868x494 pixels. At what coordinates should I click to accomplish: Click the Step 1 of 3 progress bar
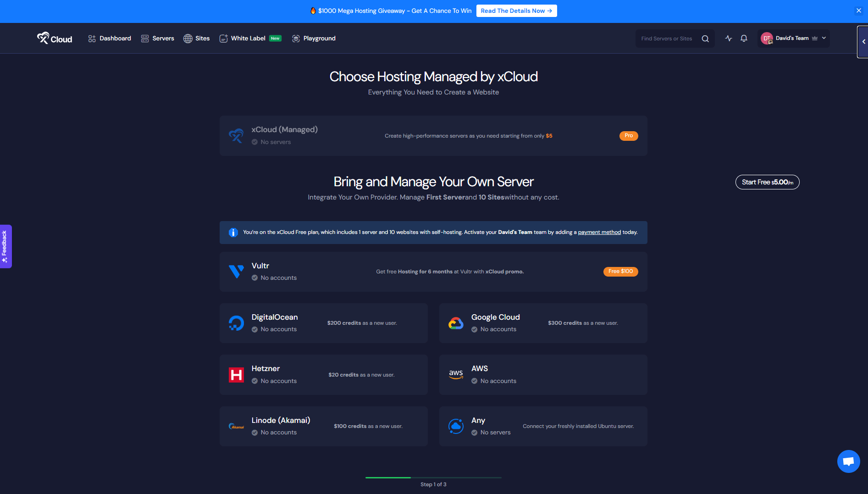tap(433, 477)
